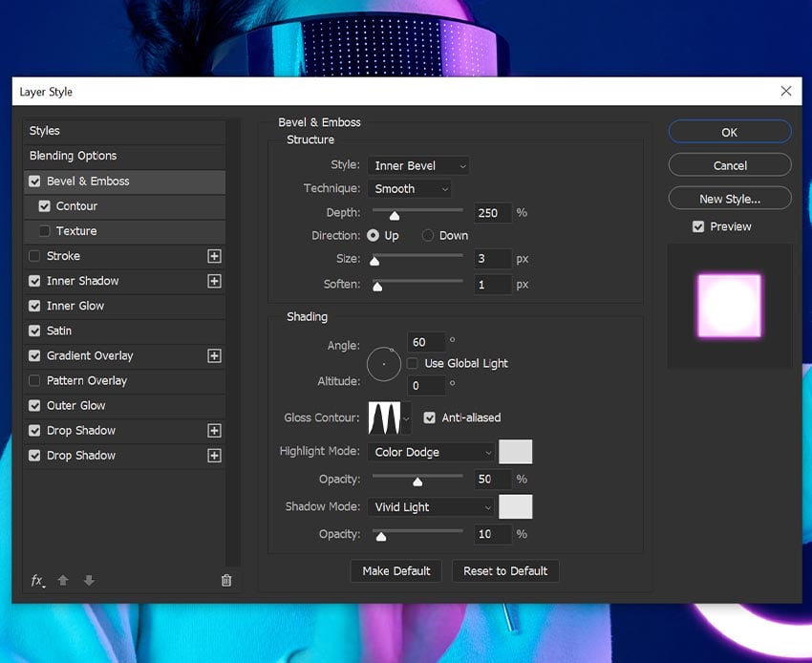Click the Depth value field 250
The width and height of the screenshot is (812, 663).
(x=493, y=213)
